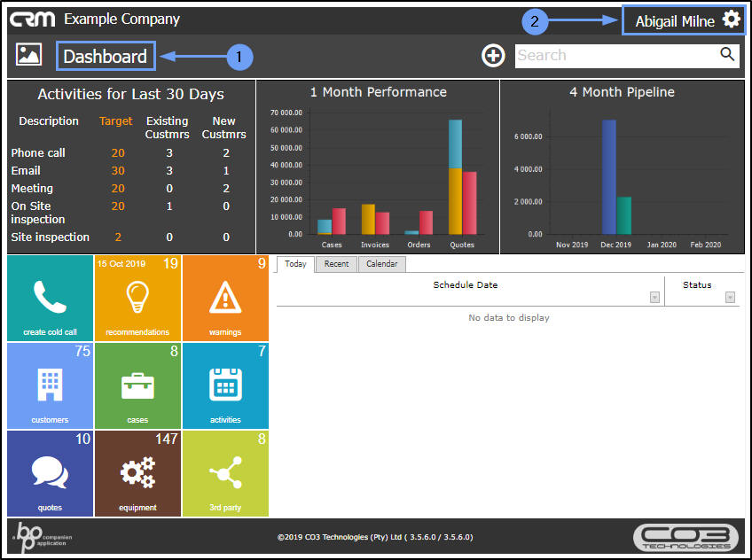Switch to the Today tab
752x560 pixels.
(x=295, y=264)
